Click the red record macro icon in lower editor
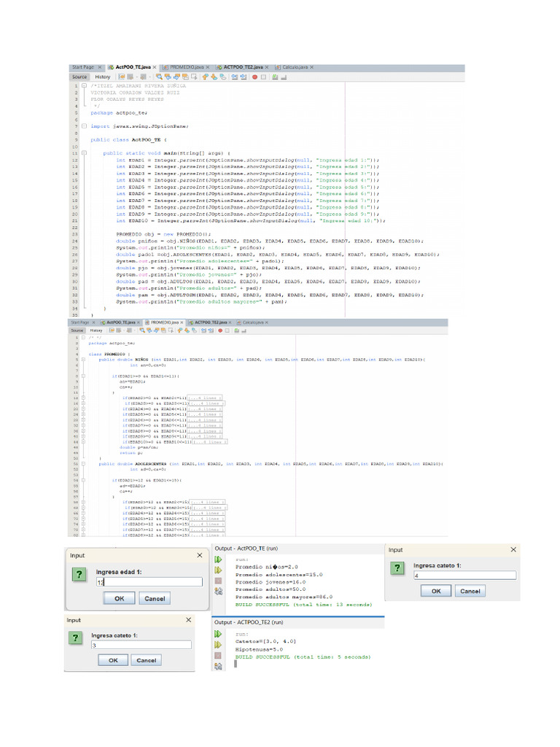The width and height of the screenshot is (560, 747). pos(220,330)
